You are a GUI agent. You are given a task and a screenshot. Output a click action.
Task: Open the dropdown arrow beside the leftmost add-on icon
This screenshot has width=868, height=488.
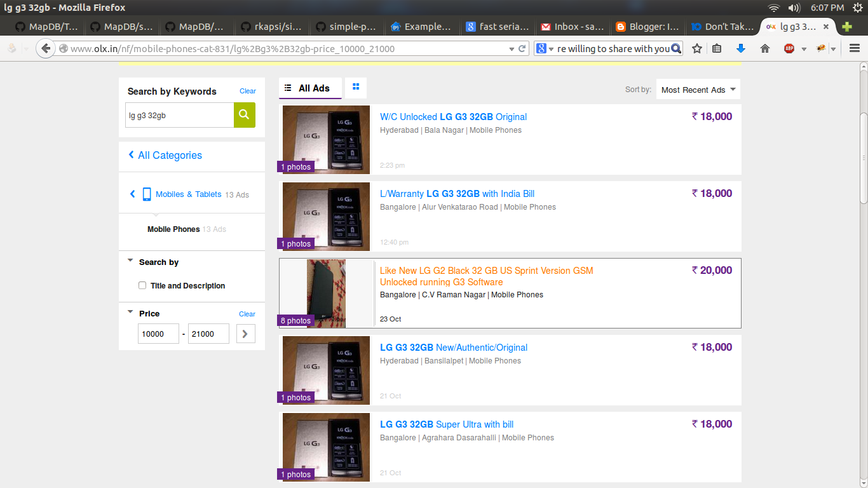26,49
